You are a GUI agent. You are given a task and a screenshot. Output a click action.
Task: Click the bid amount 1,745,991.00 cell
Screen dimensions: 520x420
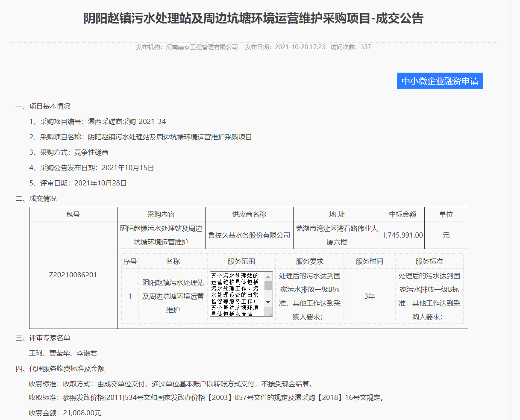point(402,235)
